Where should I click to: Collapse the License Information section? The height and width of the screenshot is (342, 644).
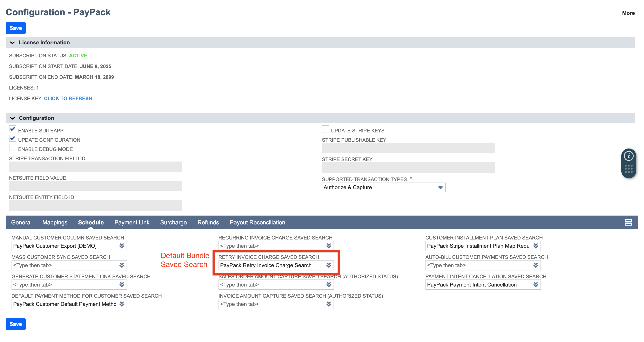tap(12, 43)
